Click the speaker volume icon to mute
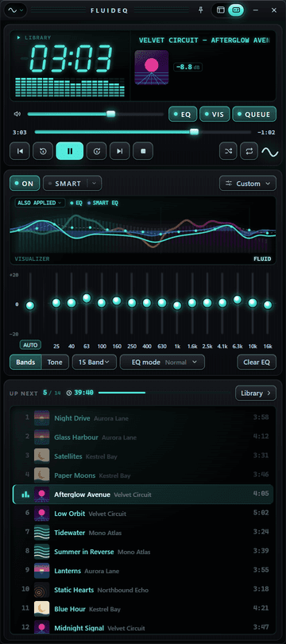Viewport: 286px width, 644px height. point(17,114)
